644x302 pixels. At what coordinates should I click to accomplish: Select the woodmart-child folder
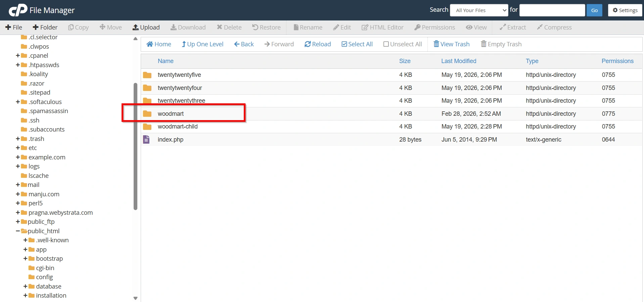tap(391, 127)
